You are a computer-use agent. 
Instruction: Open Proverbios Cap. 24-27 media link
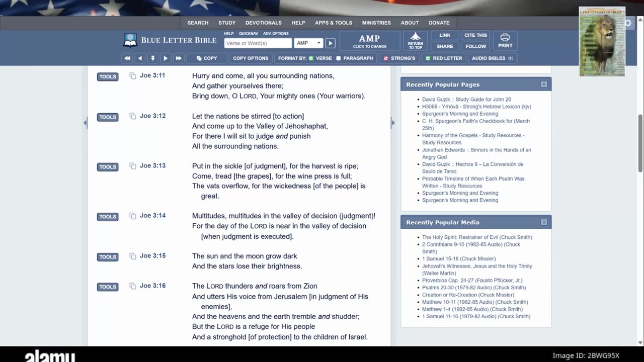[x=472, y=281]
